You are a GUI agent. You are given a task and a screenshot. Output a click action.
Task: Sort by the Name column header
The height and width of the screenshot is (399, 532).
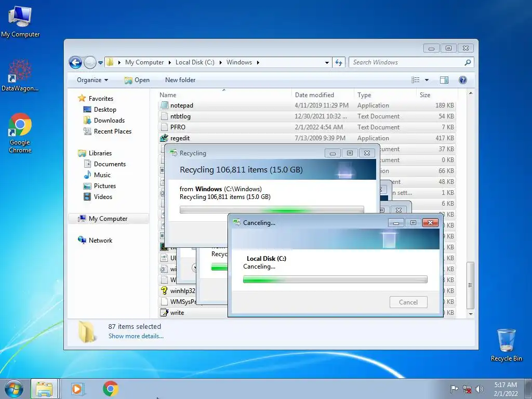tap(224, 95)
